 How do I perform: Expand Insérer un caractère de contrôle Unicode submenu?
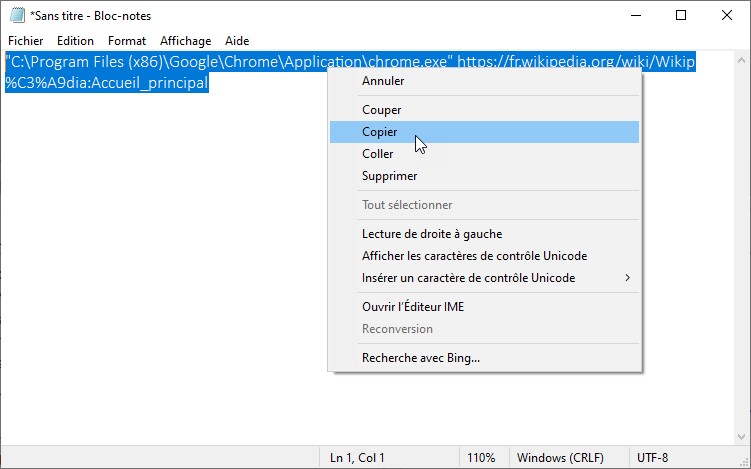coord(468,278)
